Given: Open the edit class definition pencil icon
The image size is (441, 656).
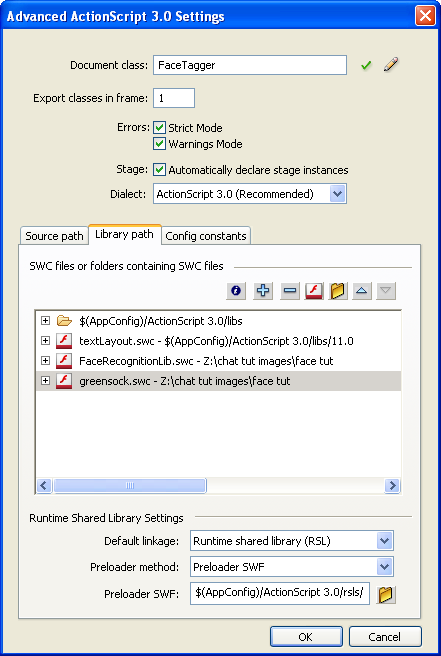Looking at the screenshot, I should tap(391, 65).
